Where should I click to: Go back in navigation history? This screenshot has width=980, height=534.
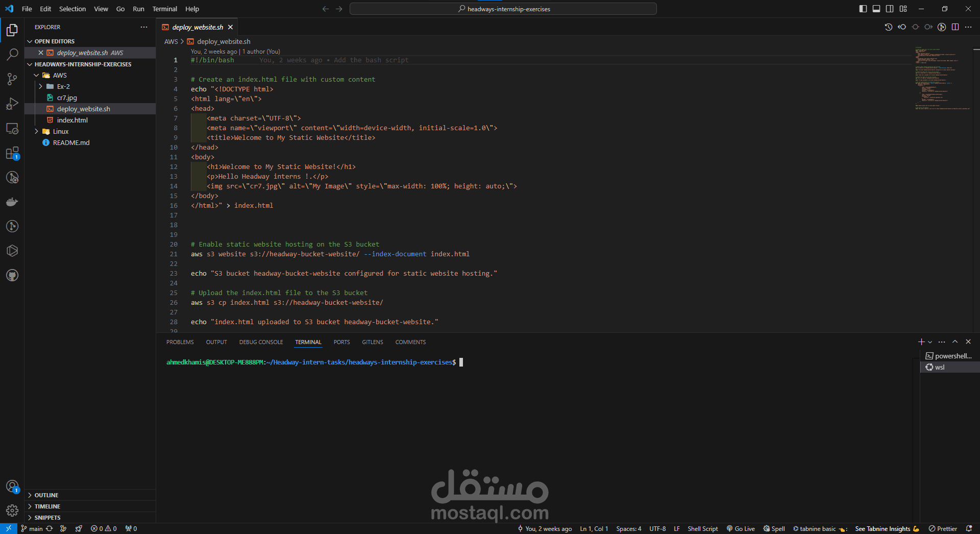(x=326, y=9)
